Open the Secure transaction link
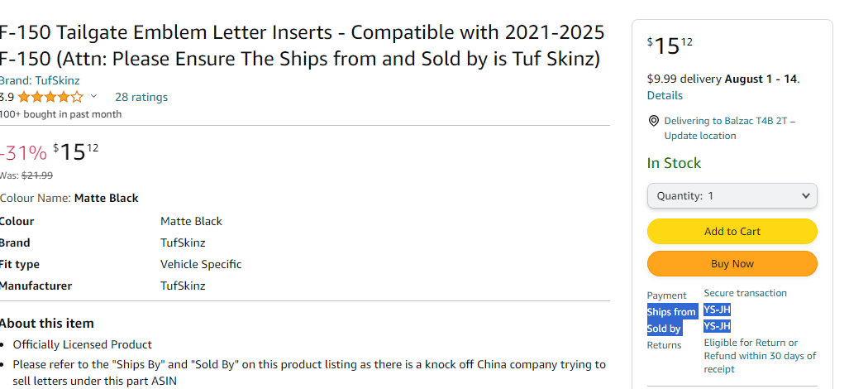Screen dimensions: 868x389 [x=745, y=293]
